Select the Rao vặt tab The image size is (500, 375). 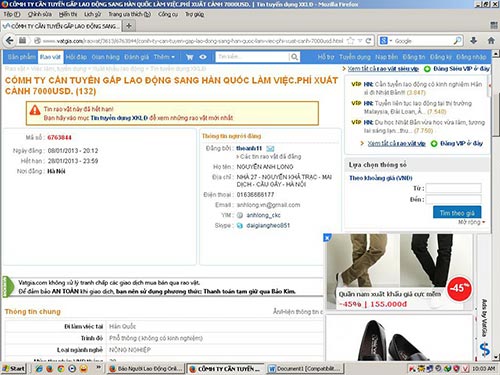(x=50, y=57)
